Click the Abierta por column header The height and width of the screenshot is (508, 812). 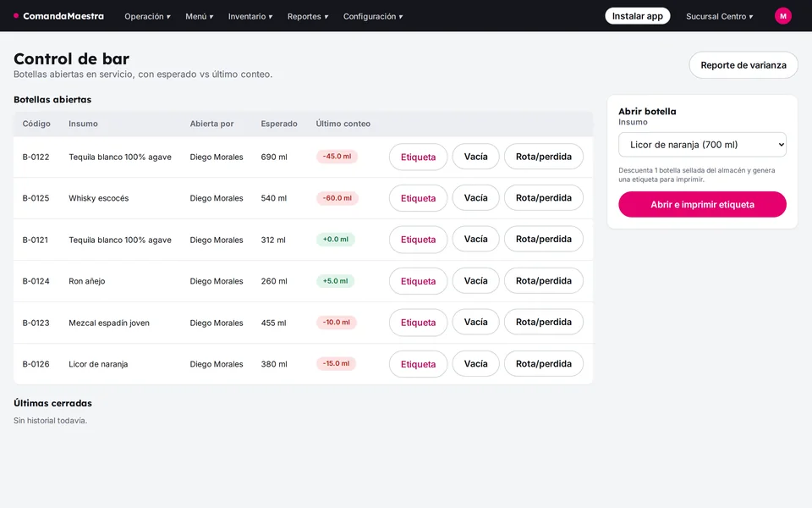[x=211, y=124]
